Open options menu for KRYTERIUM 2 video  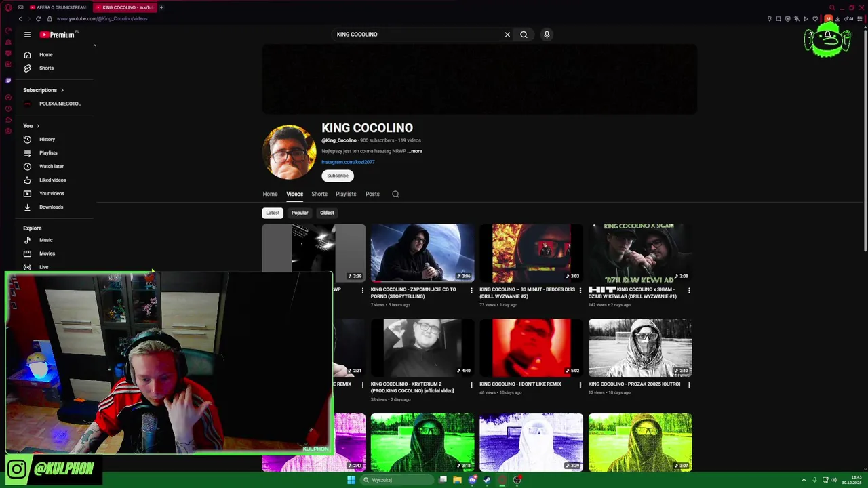coord(471,385)
